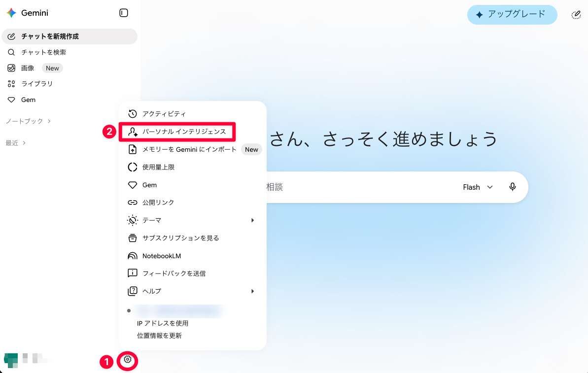
Task: Expand the テーマ submenu arrow
Action: (252, 220)
